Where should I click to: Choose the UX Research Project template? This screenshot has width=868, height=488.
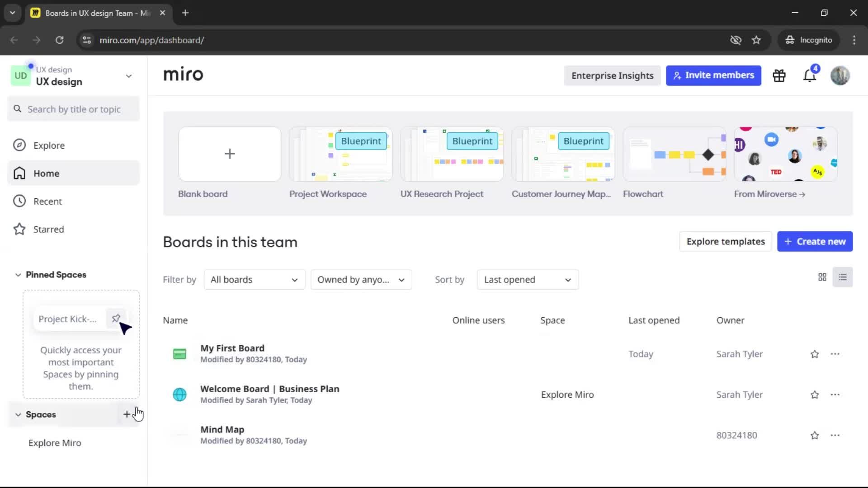[452, 154]
